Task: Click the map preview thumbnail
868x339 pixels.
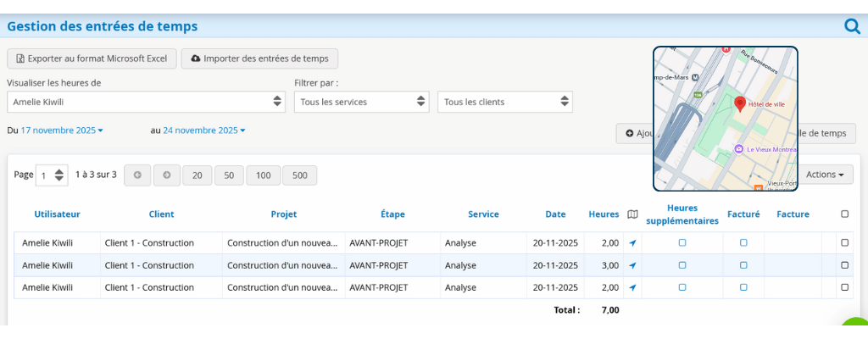Action: tap(726, 119)
